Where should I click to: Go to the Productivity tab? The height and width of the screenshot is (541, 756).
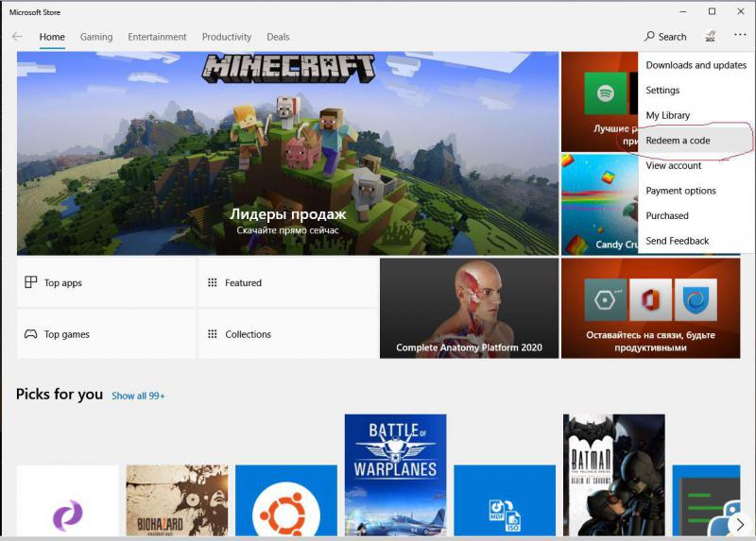pos(227,37)
